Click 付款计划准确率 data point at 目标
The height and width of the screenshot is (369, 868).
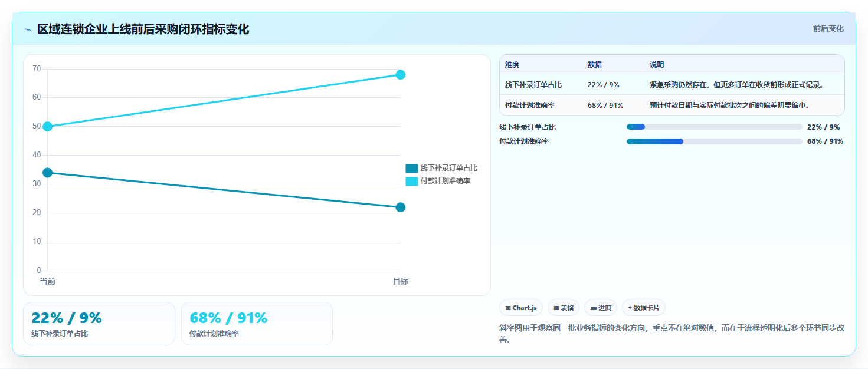[401, 74]
